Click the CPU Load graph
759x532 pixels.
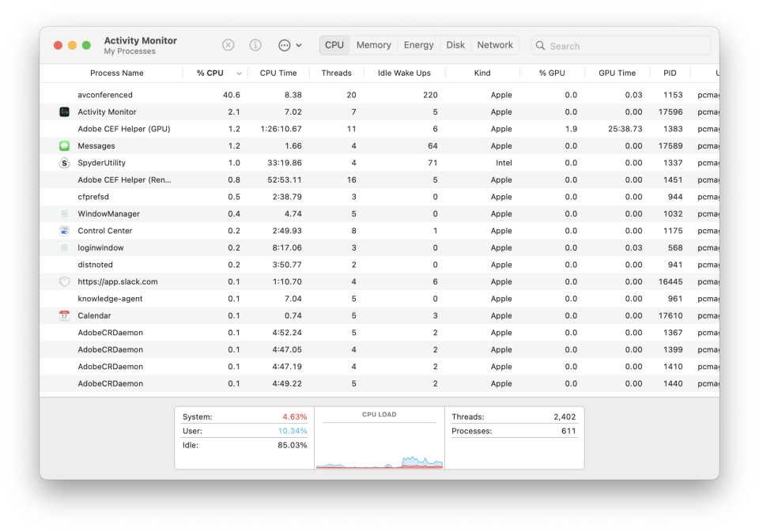click(379, 444)
